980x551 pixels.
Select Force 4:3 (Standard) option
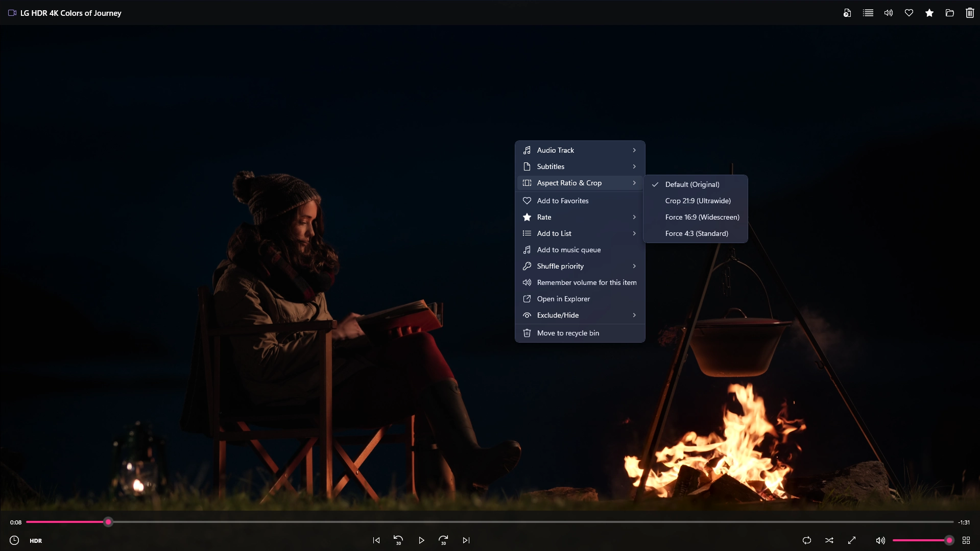point(696,233)
